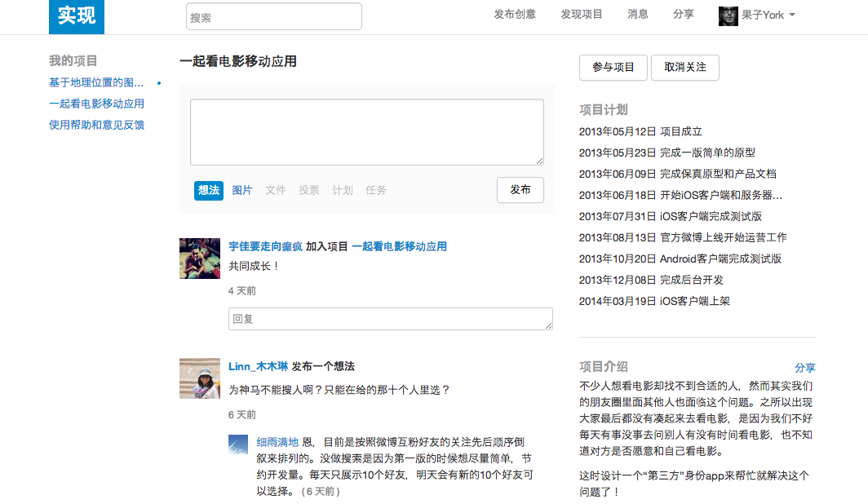This screenshot has height=504, width=868.
Task: Click the 实现 logo
Action: (76, 16)
